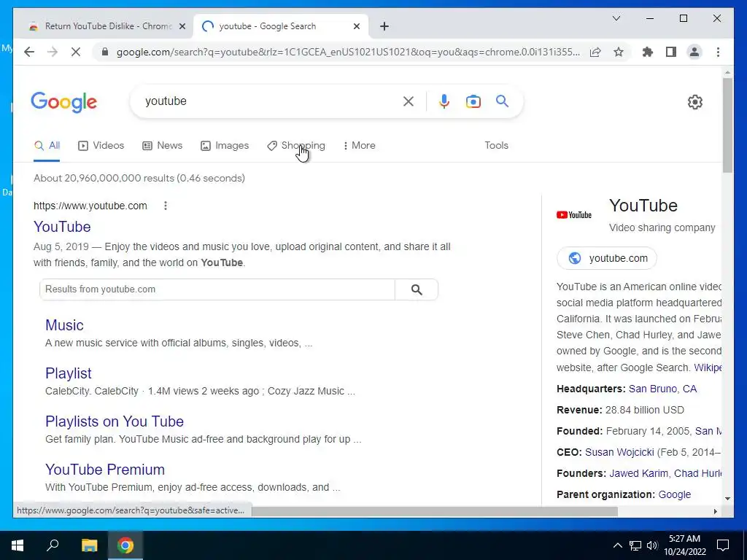Open the volume control tray icon
This screenshot has height=560, width=747.
(x=652, y=545)
